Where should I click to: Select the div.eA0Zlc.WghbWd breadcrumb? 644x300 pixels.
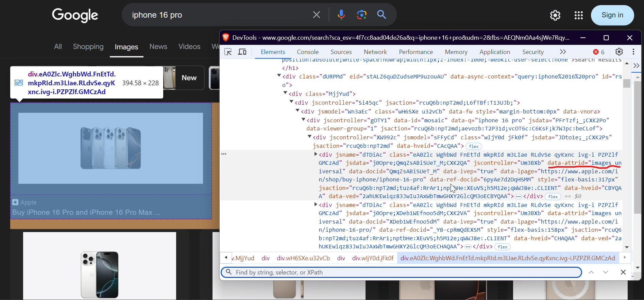tap(508, 258)
